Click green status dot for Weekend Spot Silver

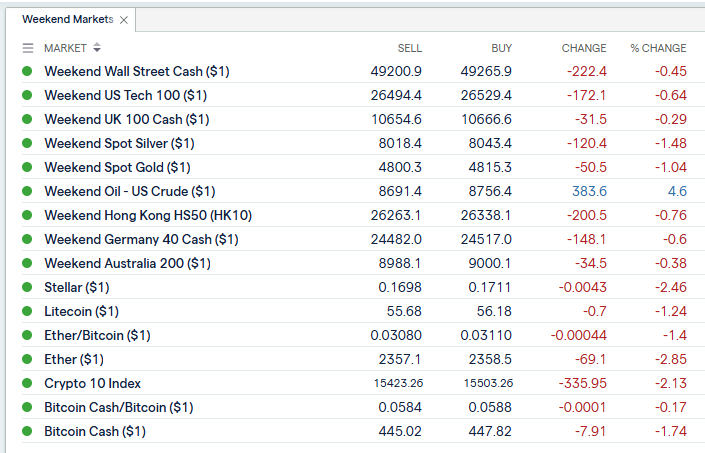[x=27, y=143]
